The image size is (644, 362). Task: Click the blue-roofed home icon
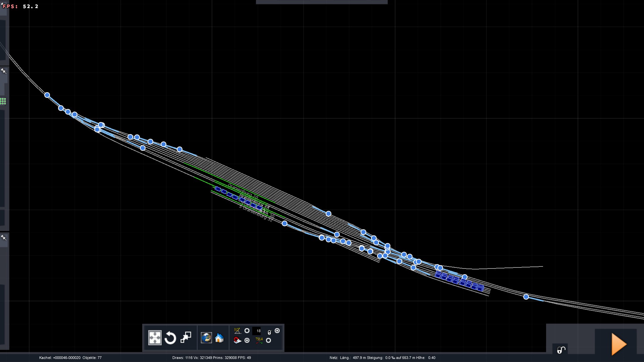pos(219,338)
